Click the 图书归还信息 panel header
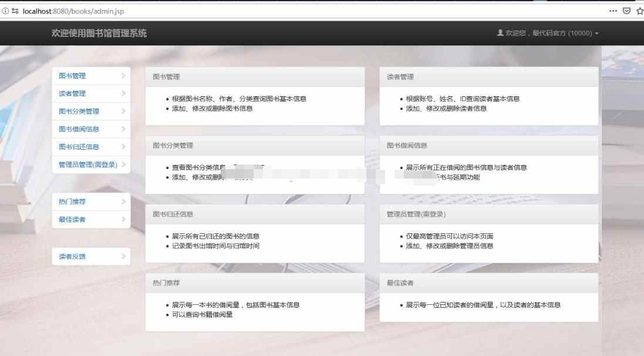This screenshot has height=356, width=644. pos(255,214)
